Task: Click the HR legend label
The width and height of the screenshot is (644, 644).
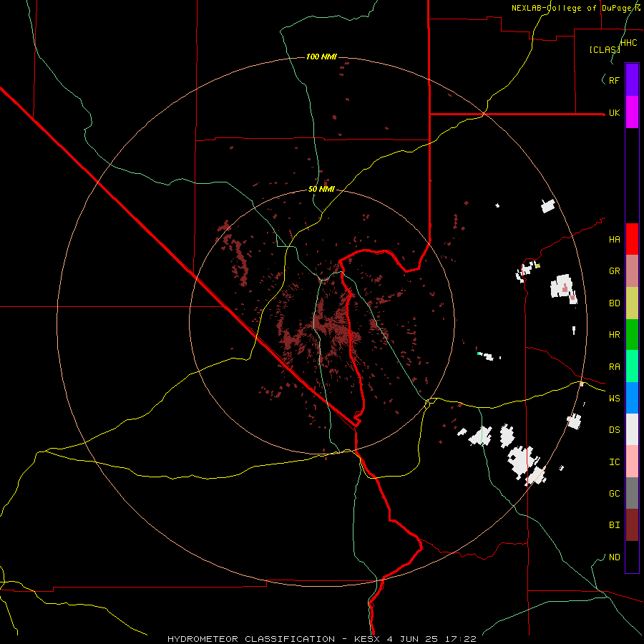Action: tap(614, 335)
